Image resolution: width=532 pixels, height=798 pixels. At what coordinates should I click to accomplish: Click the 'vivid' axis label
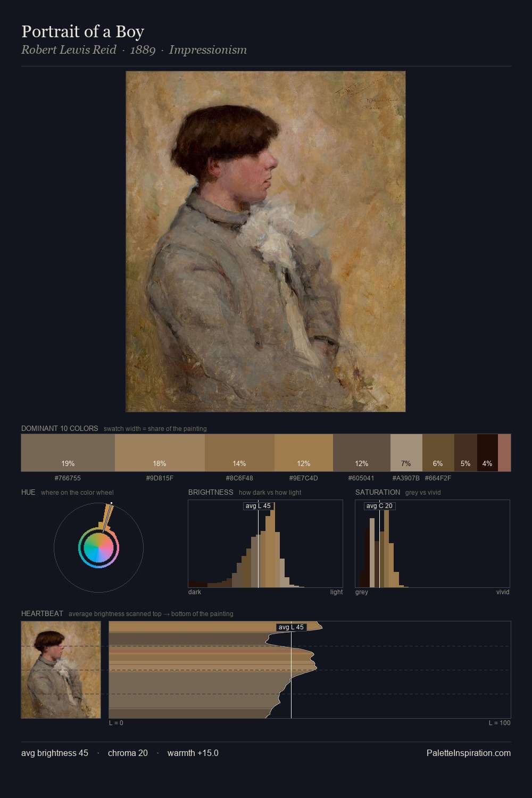pos(503,592)
